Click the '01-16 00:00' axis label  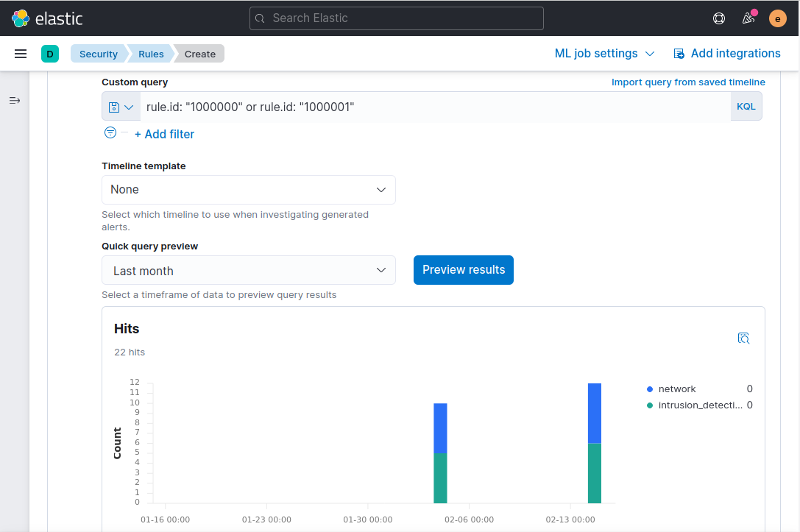click(166, 519)
